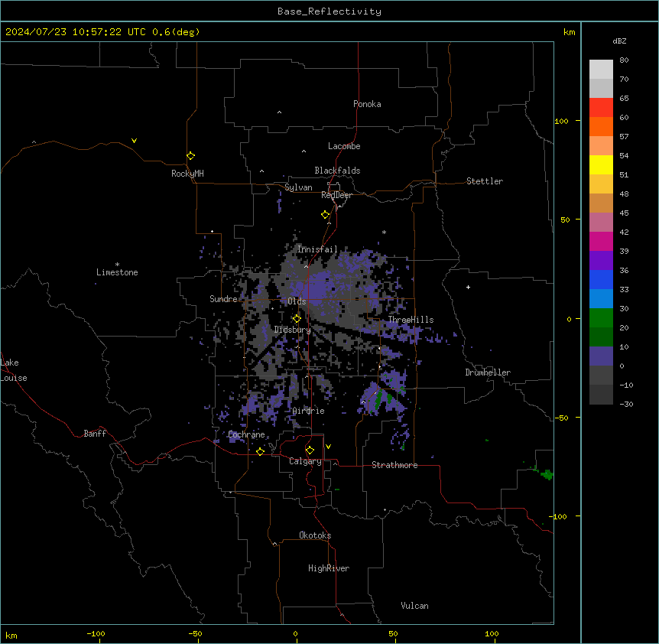Click the Cochrane label
659x644 pixels.
tap(247, 434)
